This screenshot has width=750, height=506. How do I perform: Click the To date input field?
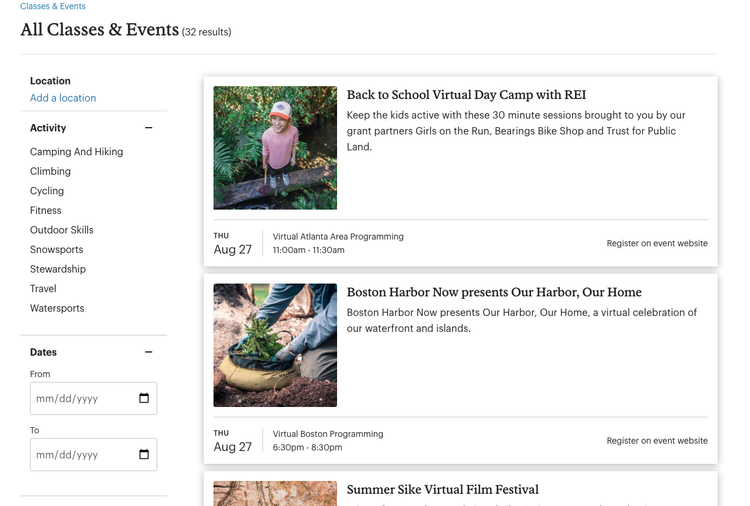[93, 454]
